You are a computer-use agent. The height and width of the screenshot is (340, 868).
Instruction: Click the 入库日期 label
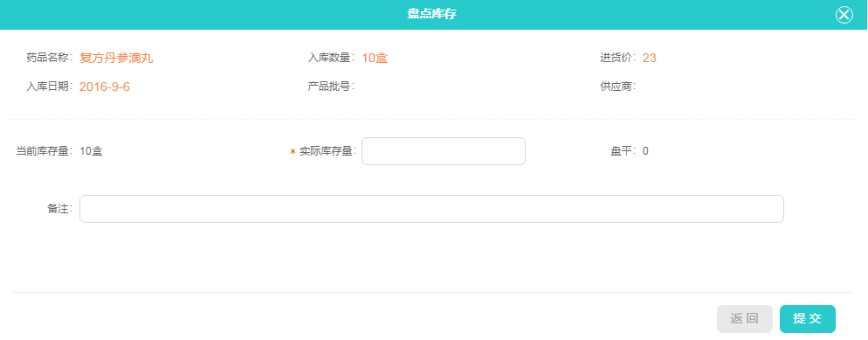(49, 87)
